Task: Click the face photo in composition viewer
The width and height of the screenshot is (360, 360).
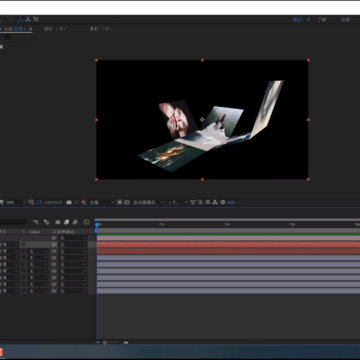Action: 177,119
